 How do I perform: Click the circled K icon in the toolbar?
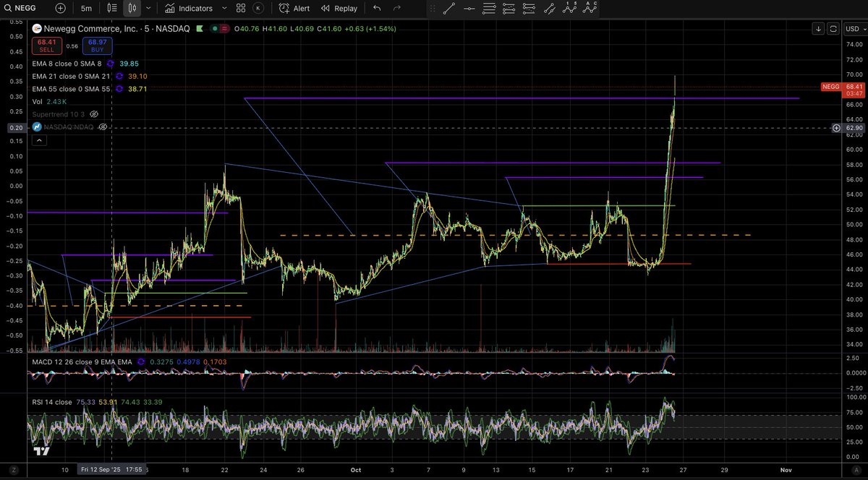pos(259,9)
